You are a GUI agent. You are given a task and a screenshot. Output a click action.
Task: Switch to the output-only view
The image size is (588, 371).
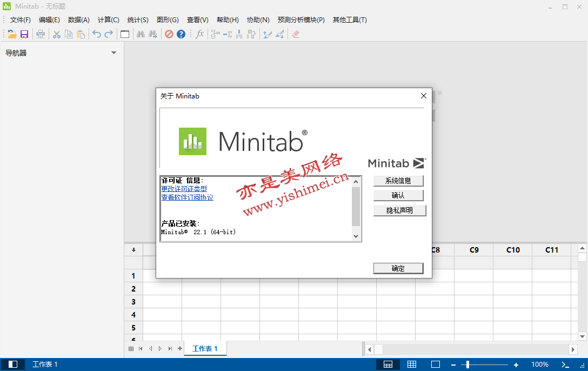[x=436, y=365]
